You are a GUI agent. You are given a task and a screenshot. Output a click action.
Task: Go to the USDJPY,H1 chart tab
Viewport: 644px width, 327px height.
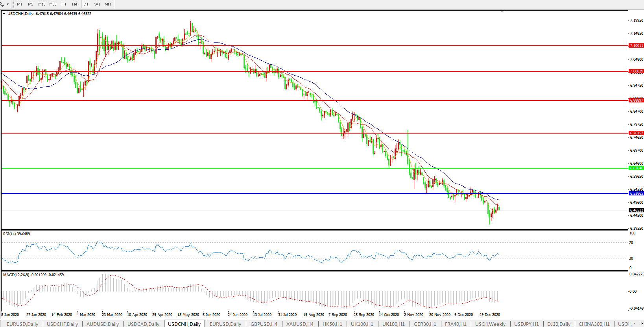[x=526, y=324]
